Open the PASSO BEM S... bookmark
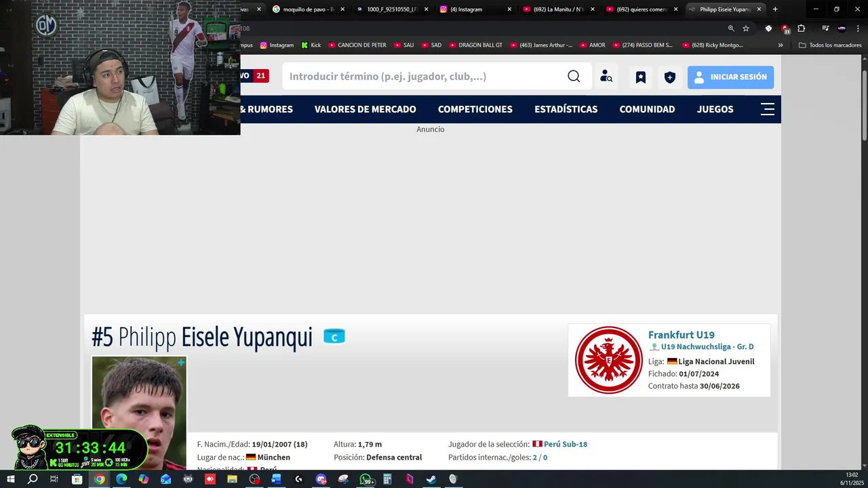Screen dimensions: 868x488 pos(642,45)
